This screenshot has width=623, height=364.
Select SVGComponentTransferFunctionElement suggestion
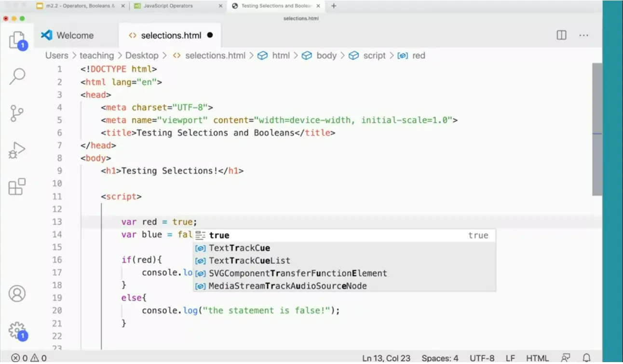(x=345, y=273)
